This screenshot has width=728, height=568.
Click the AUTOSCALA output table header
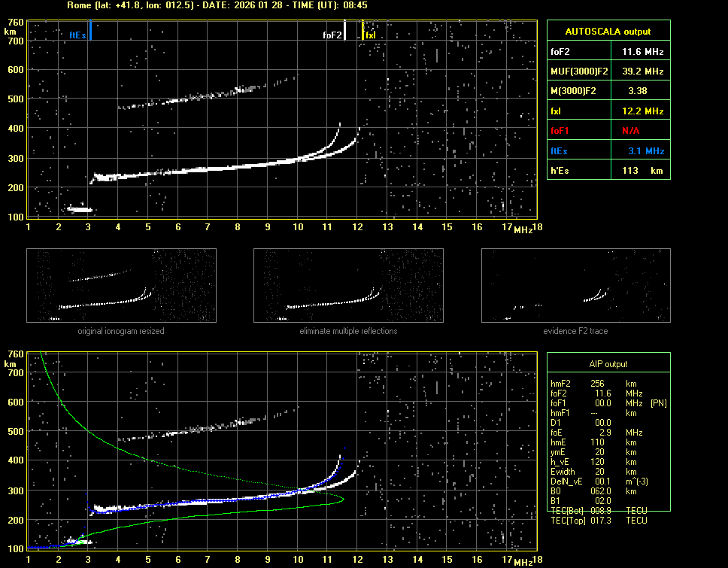(608, 32)
